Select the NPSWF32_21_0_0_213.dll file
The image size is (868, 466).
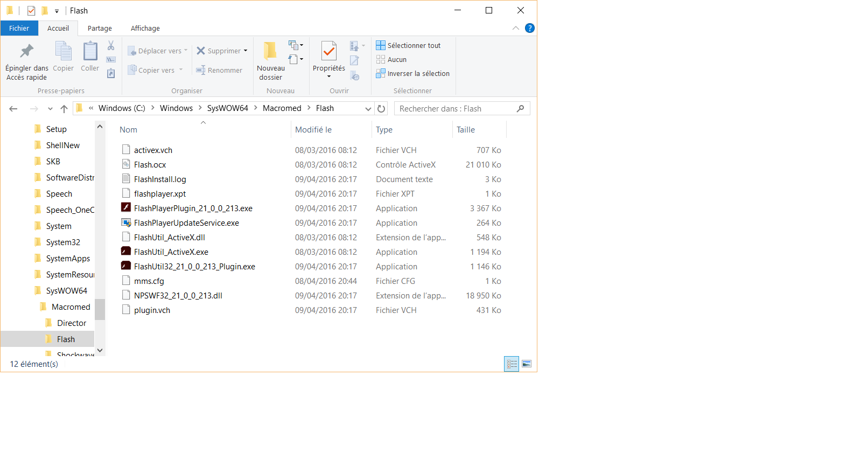click(178, 296)
